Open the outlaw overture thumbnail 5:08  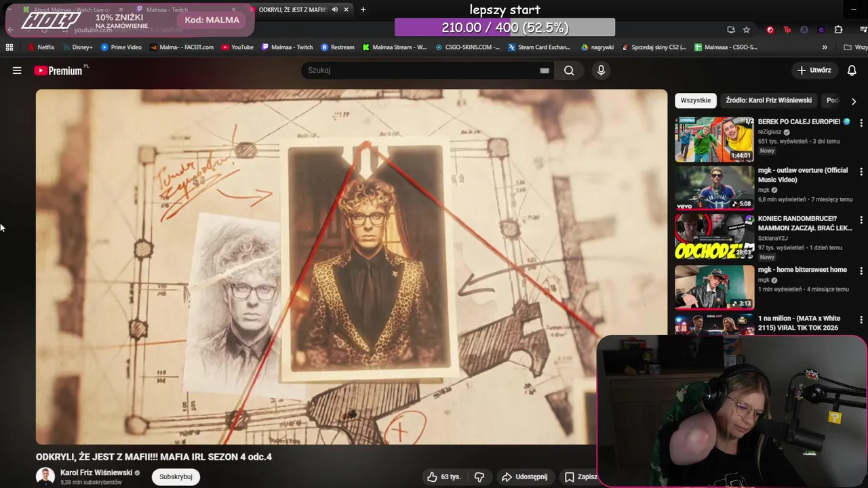(x=714, y=188)
